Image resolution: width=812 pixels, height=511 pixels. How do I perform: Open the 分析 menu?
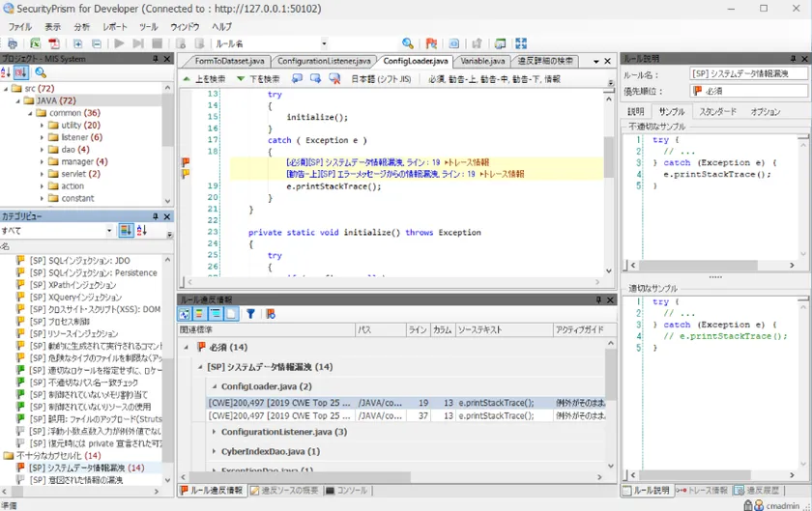click(81, 27)
